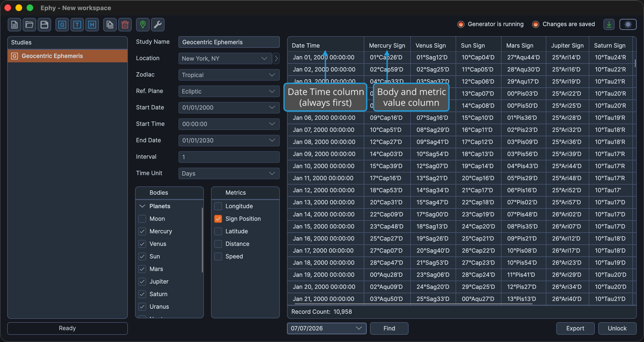Click the Export button

[575, 328]
